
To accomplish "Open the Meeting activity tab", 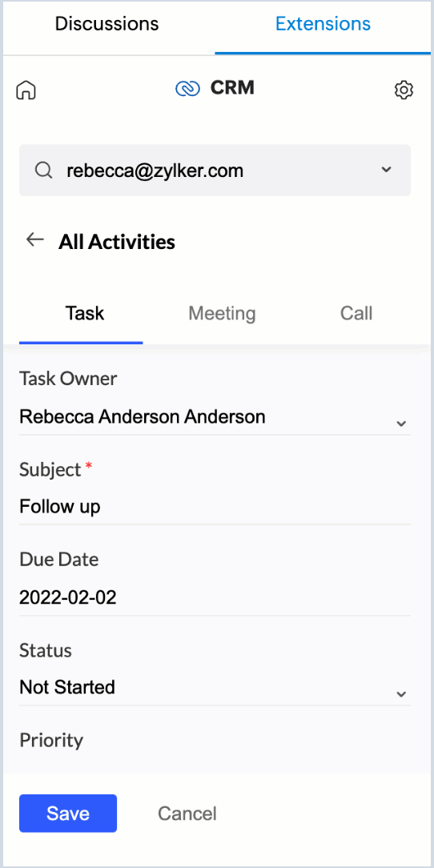I will pos(222,313).
